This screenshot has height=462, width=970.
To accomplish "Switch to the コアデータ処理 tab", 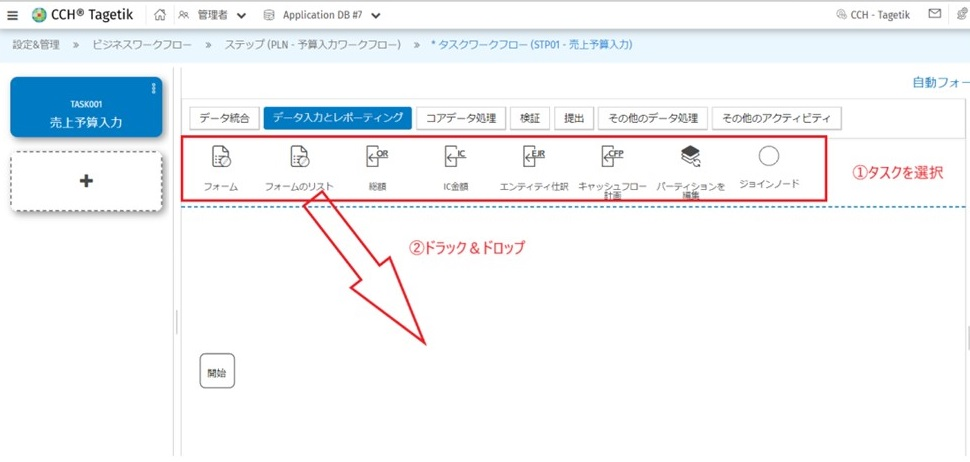I will pos(460,118).
